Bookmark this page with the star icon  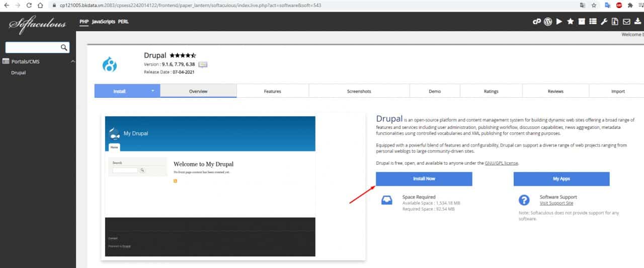click(594, 6)
